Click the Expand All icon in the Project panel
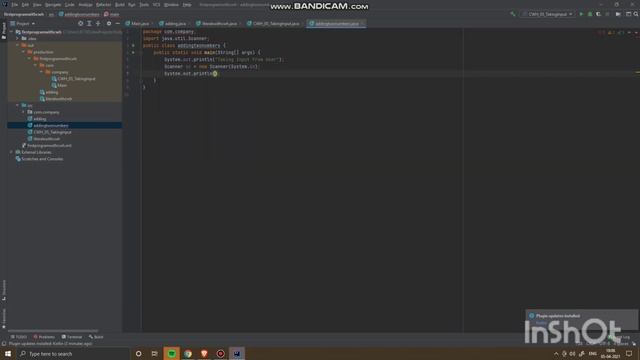Screen dimensions: 640x360 89,24
